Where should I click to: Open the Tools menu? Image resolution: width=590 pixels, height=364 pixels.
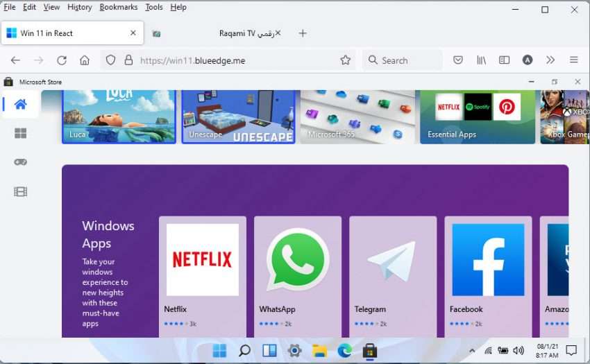[154, 7]
